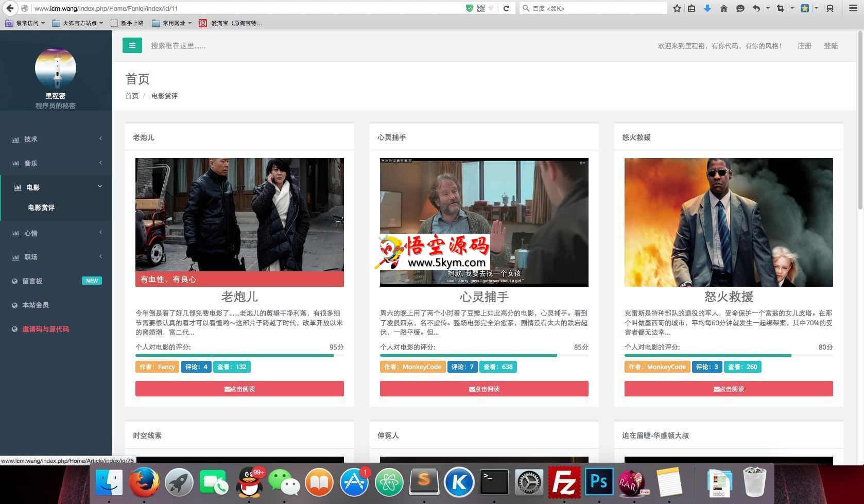
Task: Click the green shield icon in address bar
Action: (469, 8)
